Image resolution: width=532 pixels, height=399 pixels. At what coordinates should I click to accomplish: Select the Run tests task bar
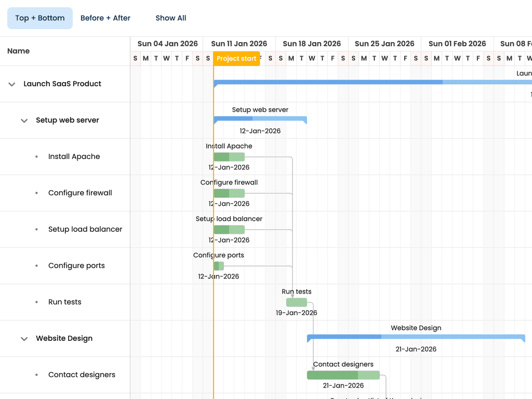[x=297, y=302]
